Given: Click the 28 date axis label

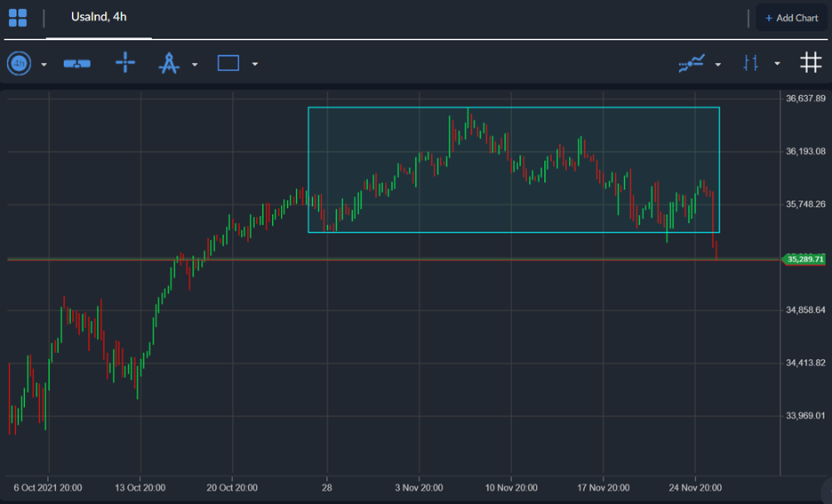Looking at the screenshot, I should pyautogui.click(x=327, y=487).
